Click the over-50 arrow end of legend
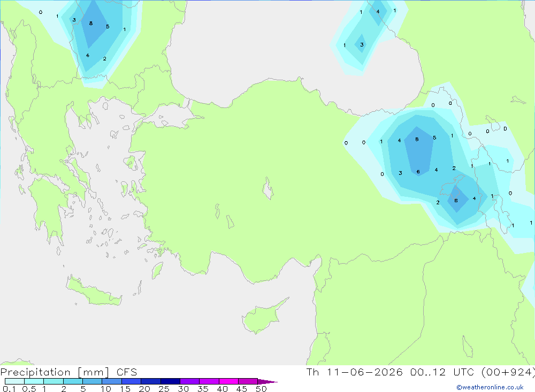 point(267,382)
